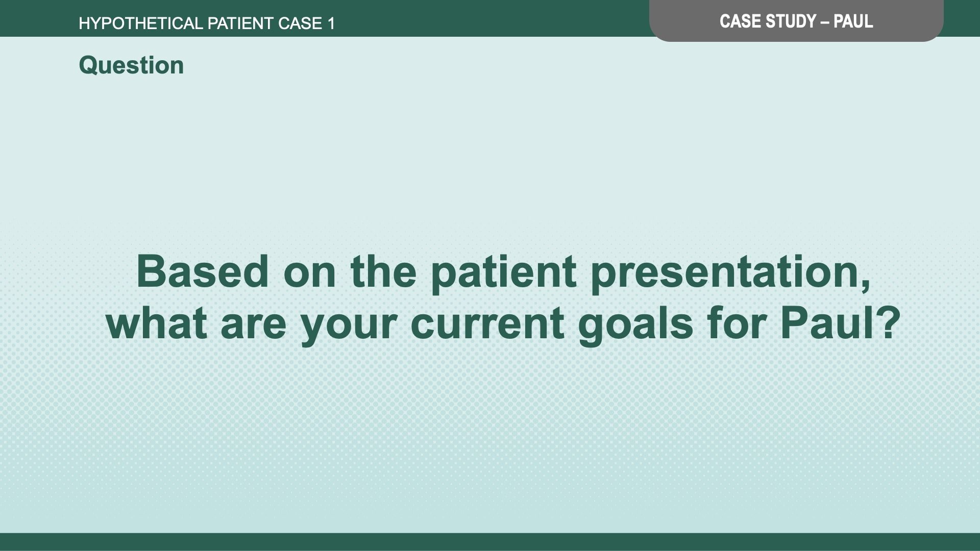Click the CASE STUDY – PAUL tab
The image size is (980, 551).
(796, 21)
